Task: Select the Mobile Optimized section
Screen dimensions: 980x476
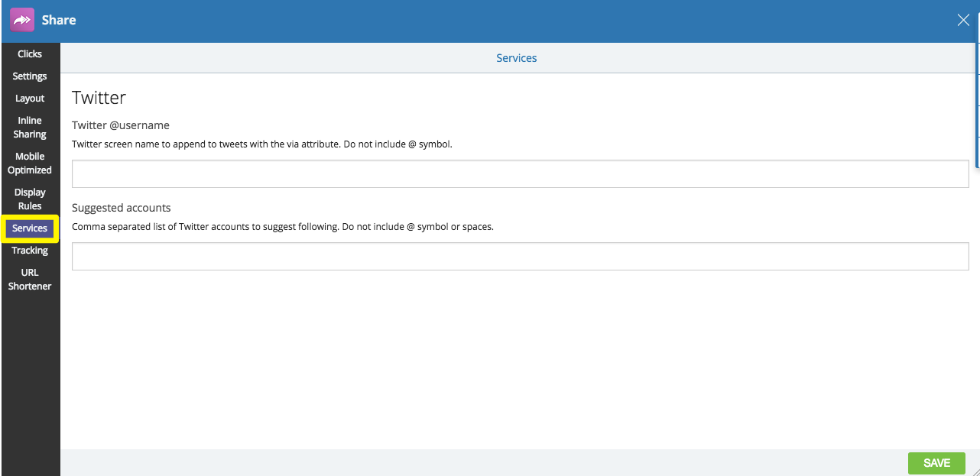Action: click(x=30, y=164)
